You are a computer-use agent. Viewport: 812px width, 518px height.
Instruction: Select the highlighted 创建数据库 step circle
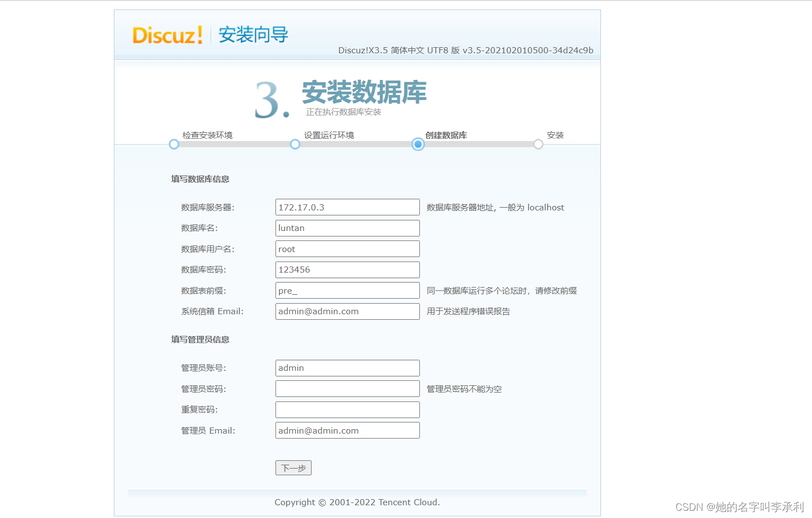pyautogui.click(x=418, y=144)
